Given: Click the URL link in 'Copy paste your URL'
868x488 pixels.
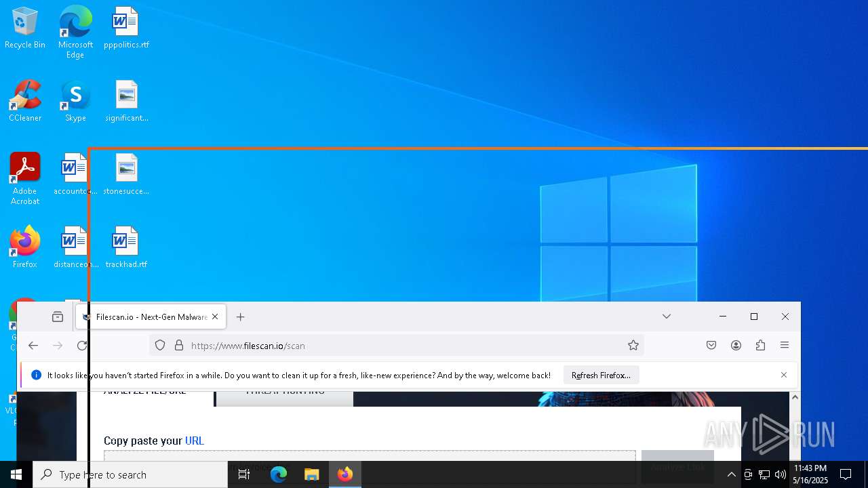Looking at the screenshot, I should pos(195,441).
